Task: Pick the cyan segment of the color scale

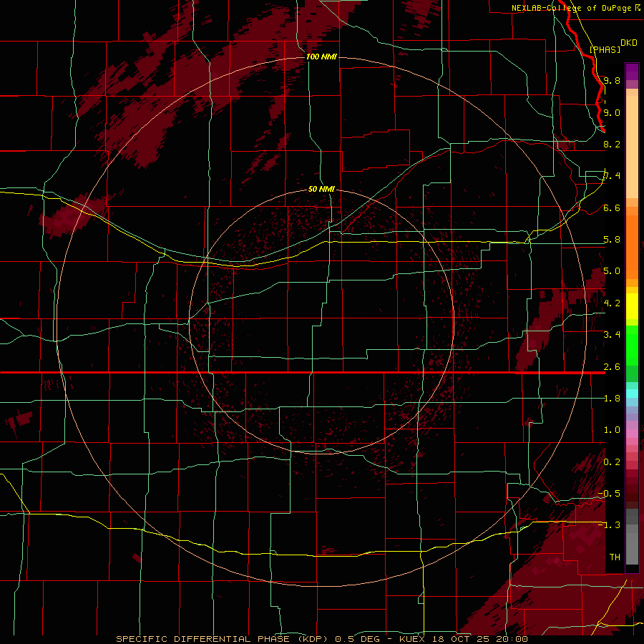Action: click(632, 394)
